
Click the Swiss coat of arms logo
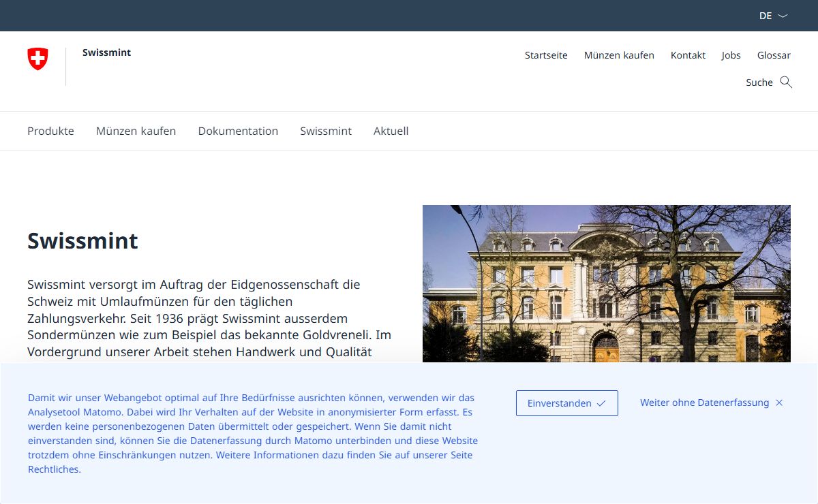(x=37, y=59)
